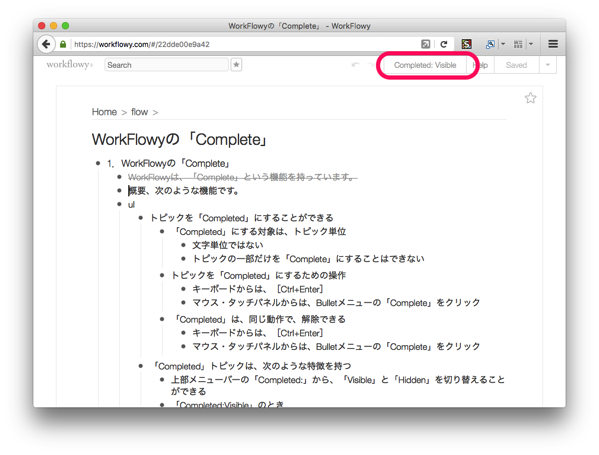Click bullet of '上部メニューバーの「Completed:」から' item

click(x=162, y=380)
